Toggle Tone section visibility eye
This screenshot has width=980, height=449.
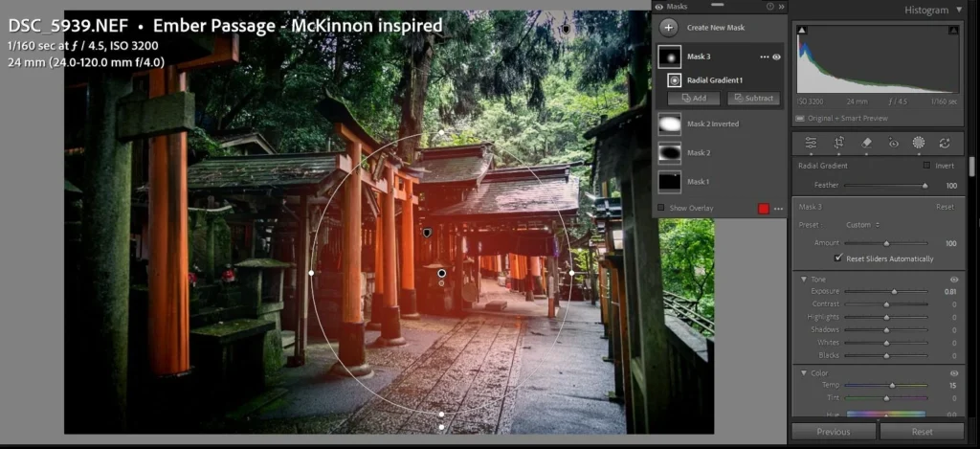click(x=954, y=280)
